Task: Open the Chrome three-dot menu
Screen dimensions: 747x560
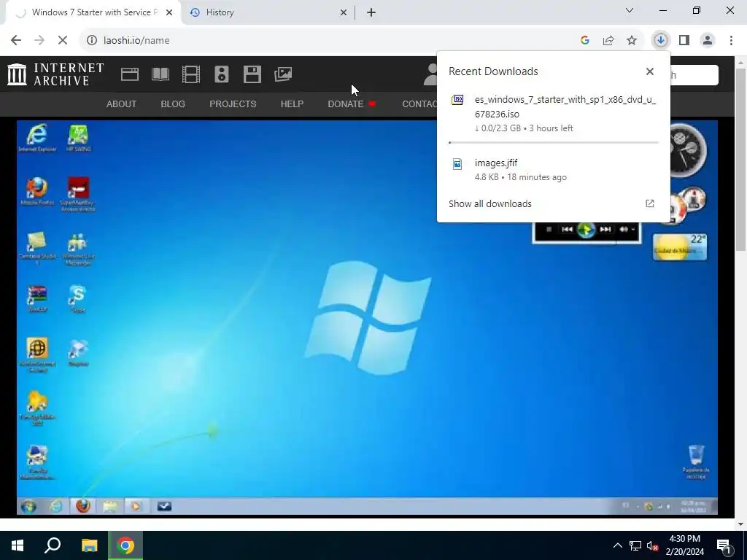Action: pyautogui.click(x=731, y=41)
